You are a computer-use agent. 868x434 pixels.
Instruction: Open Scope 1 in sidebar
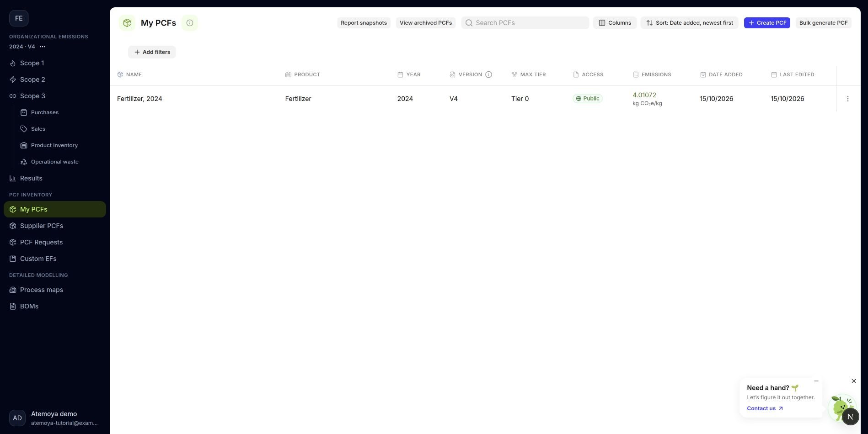[x=55, y=63]
